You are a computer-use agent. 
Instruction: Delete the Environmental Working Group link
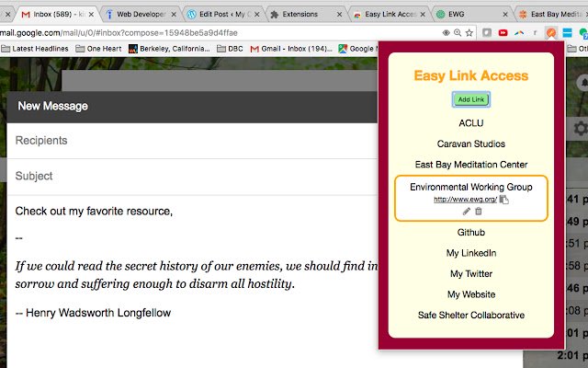479,212
